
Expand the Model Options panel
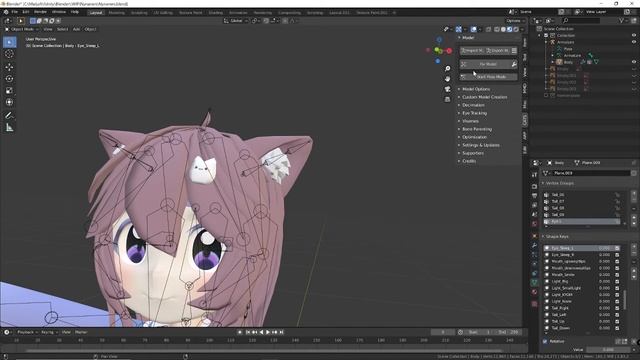[x=476, y=89]
